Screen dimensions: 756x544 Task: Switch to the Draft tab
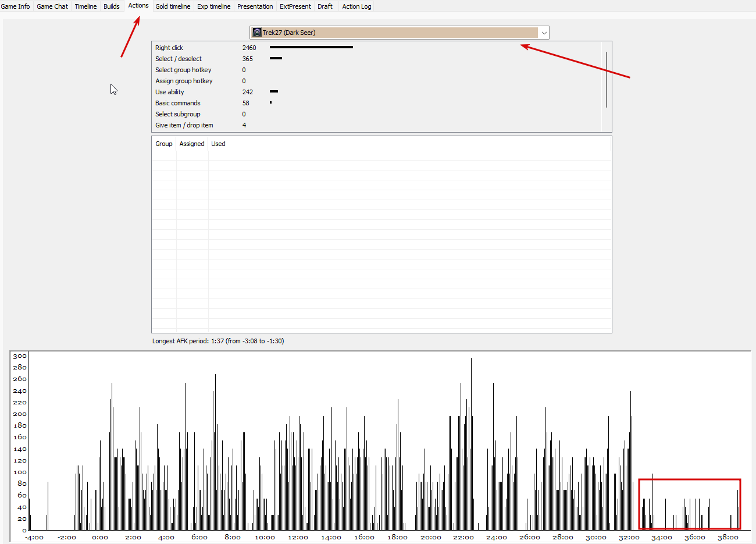coord(325,6)
